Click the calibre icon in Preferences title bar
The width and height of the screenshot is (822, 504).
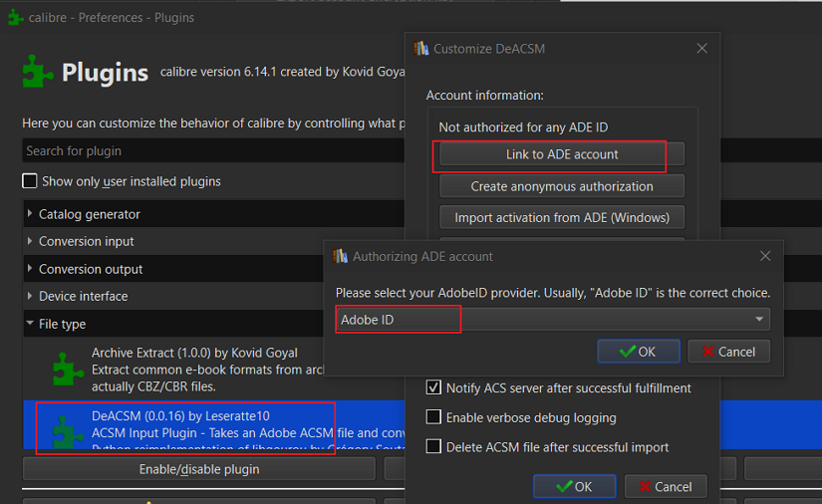click(x=16, y=17)
